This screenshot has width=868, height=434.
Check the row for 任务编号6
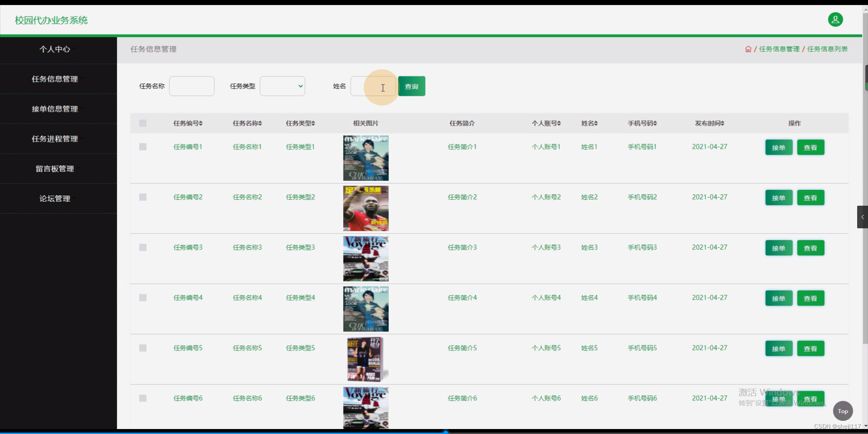[143, 398]
